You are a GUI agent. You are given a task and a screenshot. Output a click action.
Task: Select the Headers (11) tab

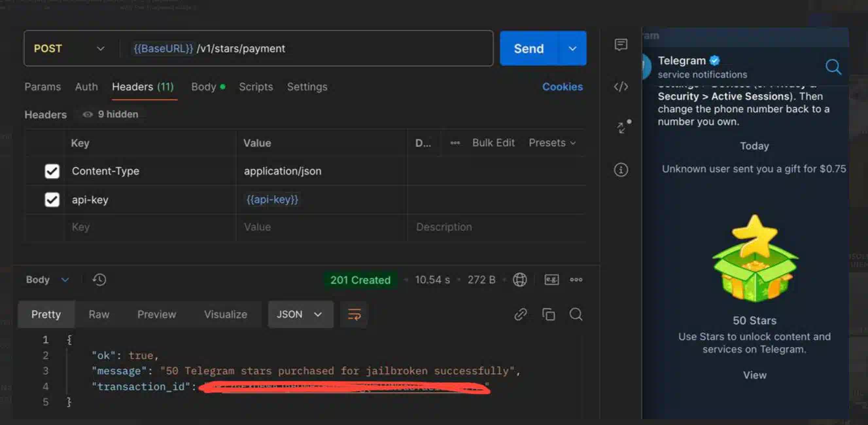[x=143, y=86]
